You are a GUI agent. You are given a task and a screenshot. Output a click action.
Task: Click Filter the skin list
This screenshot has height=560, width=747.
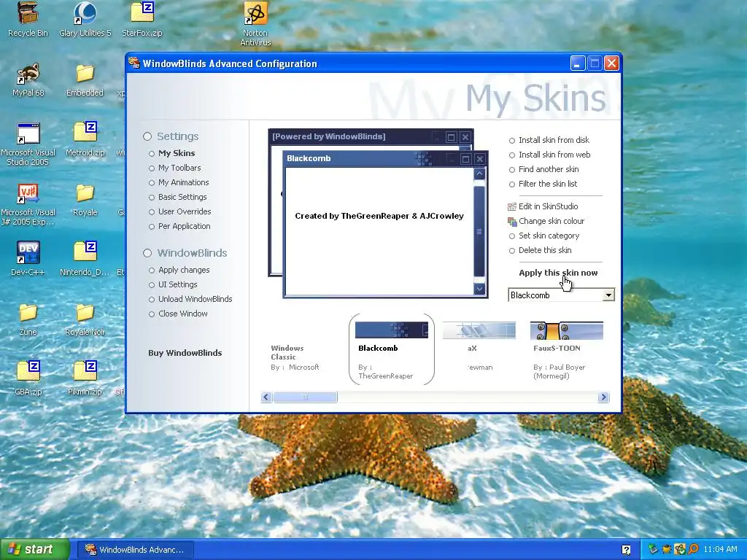click(543, 184)
